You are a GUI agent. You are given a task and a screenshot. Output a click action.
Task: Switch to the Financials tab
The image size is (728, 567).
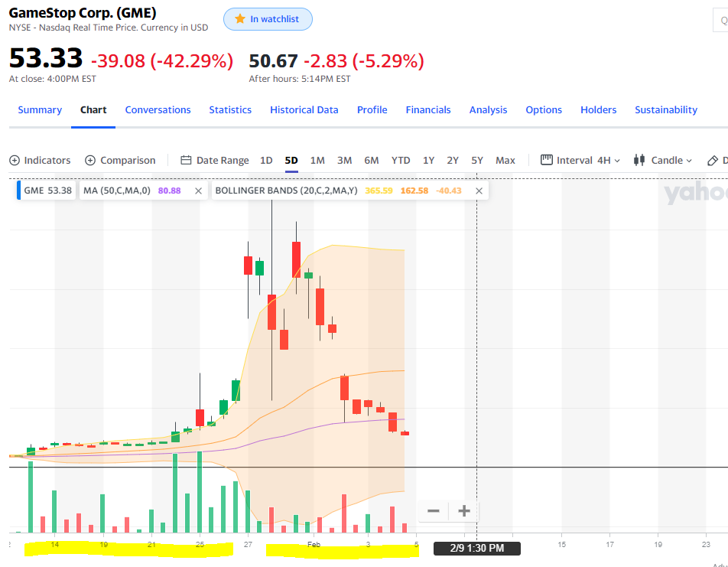coord(428,109)
